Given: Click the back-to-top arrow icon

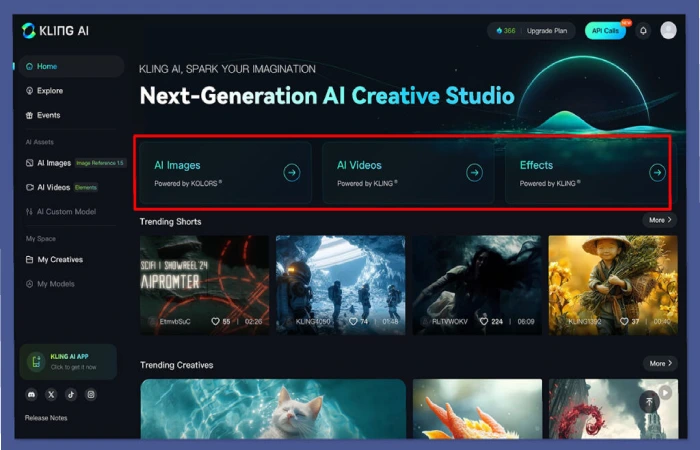Looking at the screenshot, I should (650, 402).
